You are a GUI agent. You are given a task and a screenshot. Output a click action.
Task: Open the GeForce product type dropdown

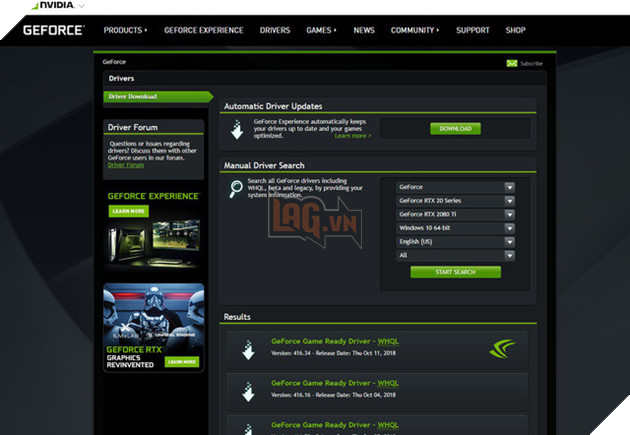(455, 187)
